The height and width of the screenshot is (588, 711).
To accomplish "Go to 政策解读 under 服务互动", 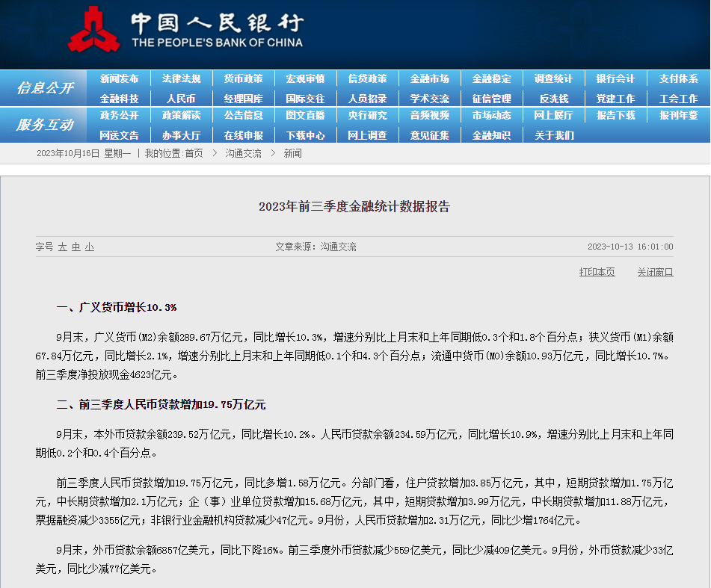I will 181,115.
